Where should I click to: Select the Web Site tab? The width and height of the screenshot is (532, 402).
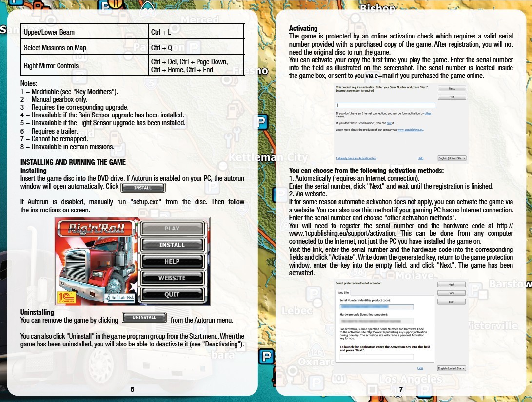pos(343,292)
